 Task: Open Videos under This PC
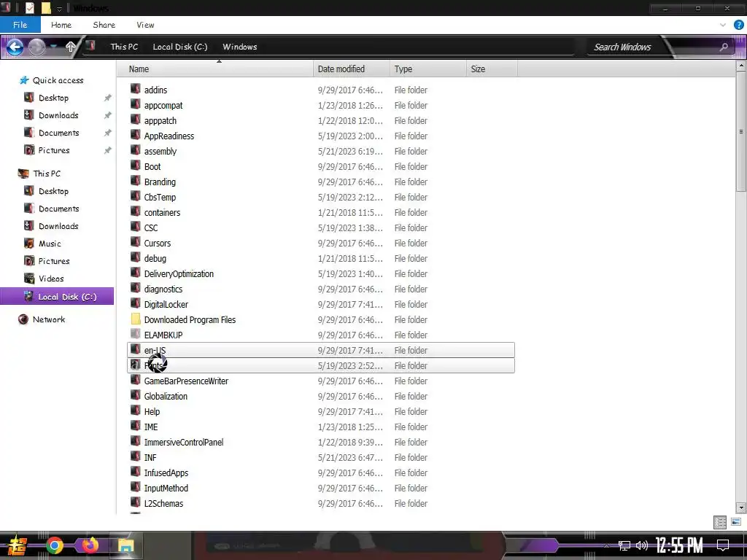(x=51, y=279)
